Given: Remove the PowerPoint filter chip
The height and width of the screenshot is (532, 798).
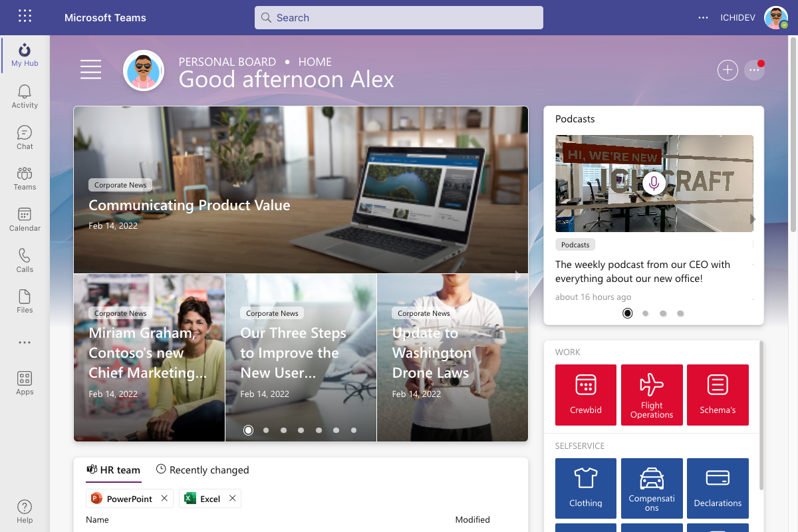Looking at the screenshot, I should pos(164,498).
